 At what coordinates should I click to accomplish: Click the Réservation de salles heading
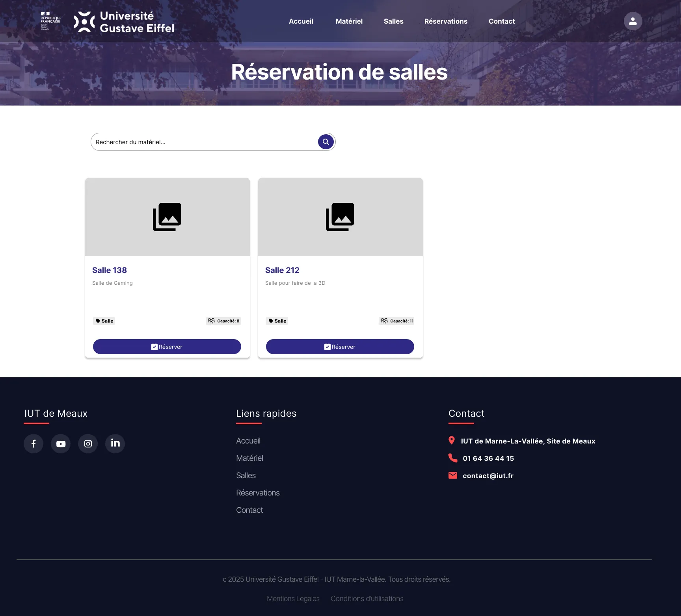[x=339, y=72]
